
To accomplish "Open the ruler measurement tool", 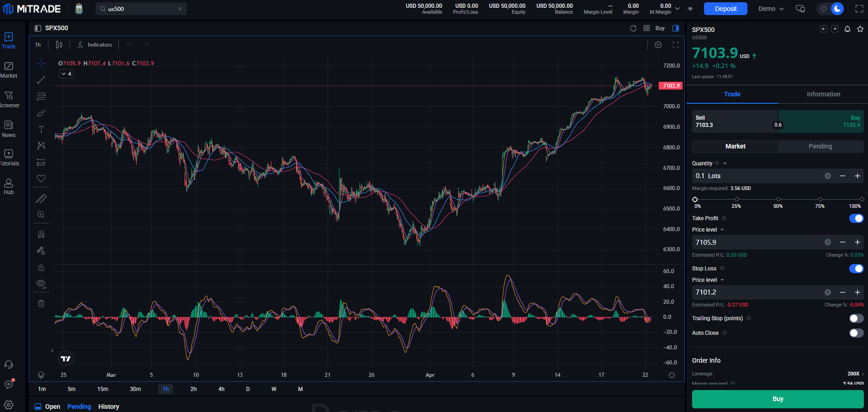I will pyautogui.click(x=41, y=198).
